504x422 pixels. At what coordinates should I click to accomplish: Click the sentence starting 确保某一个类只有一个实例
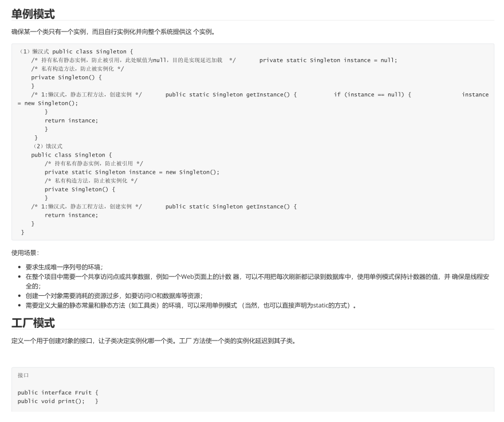click(x=113, y=32)
